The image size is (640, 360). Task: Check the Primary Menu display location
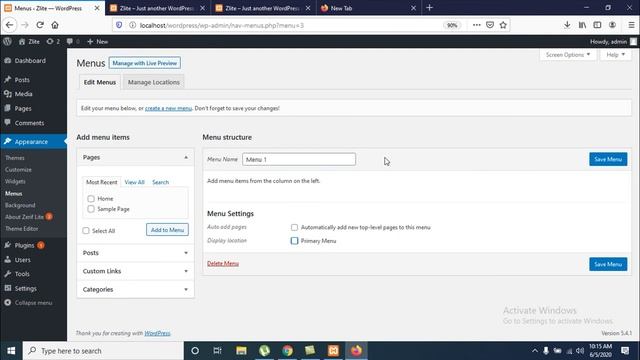(x=294, y=241)
